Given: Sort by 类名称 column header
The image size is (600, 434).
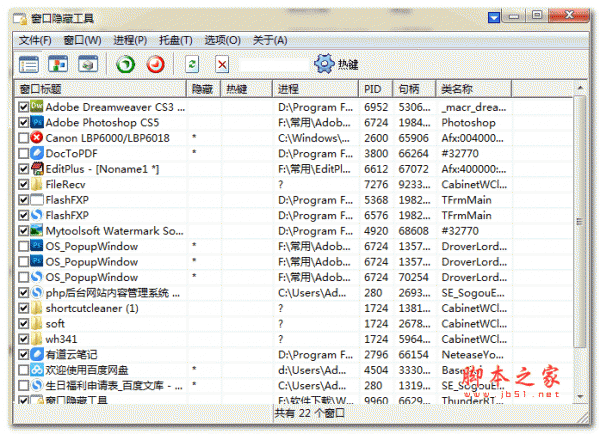Looking at the screenshot, I should point(473,89).
